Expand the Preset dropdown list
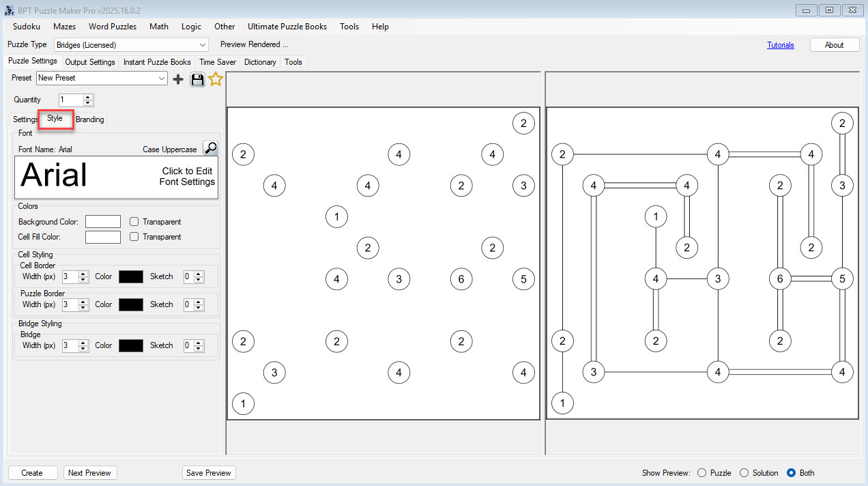868x486 pixels. click(162, 78)
